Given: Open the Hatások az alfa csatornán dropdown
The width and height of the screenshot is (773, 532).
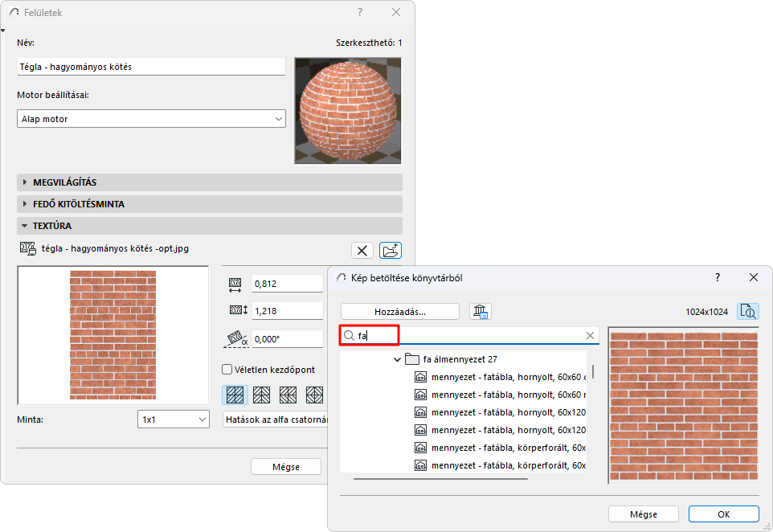Looking at the screenshot, I should (x=276, y=419).
